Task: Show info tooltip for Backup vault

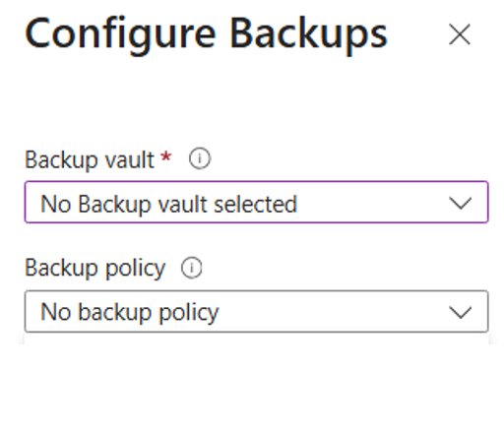Action: point(200,158)
